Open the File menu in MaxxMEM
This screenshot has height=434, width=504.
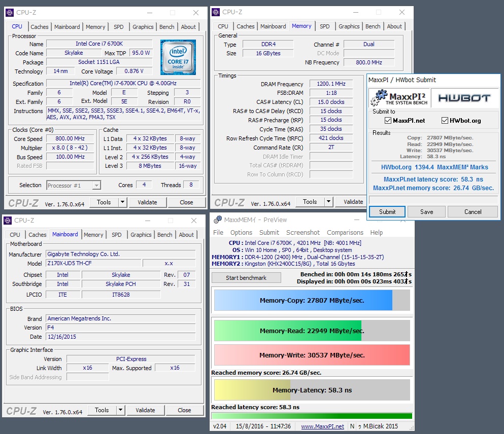click(218, 232)
